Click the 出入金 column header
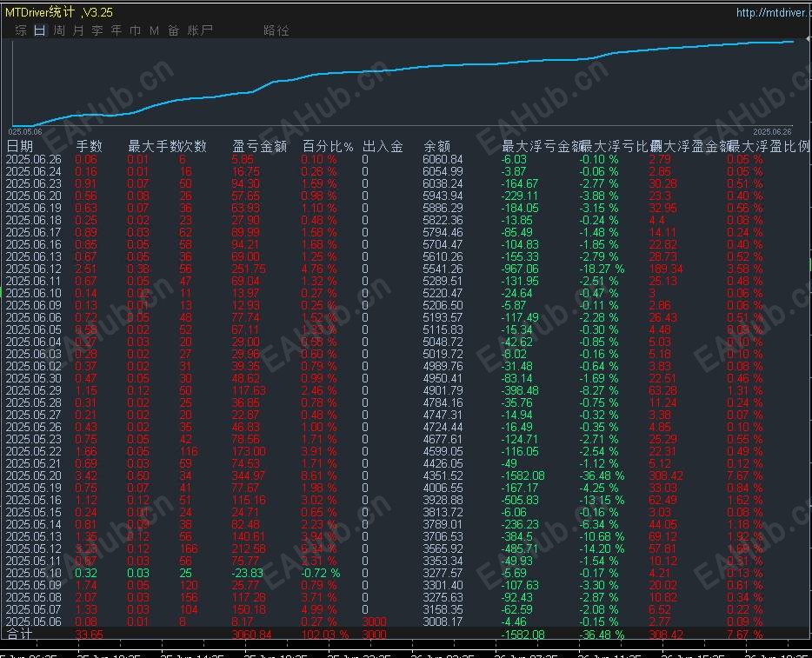Viewport: 812px width, 658px height. (383, 147)
